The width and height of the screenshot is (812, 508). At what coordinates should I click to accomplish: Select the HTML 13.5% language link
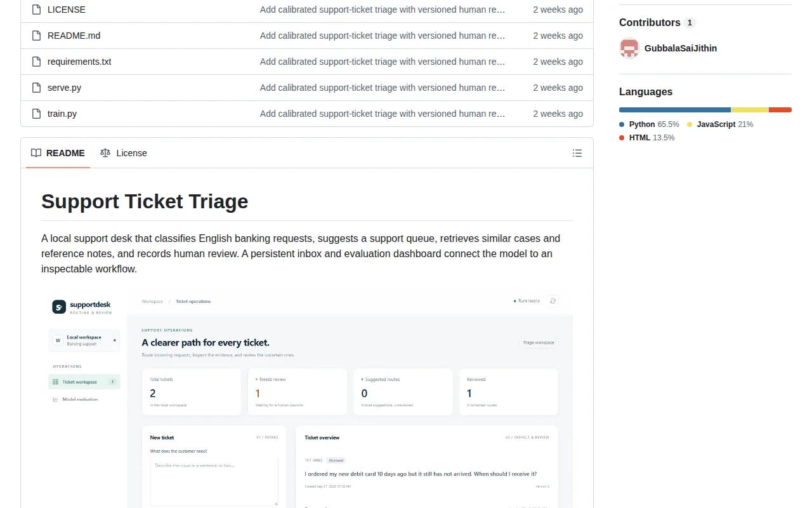click(x=647, y=138)
